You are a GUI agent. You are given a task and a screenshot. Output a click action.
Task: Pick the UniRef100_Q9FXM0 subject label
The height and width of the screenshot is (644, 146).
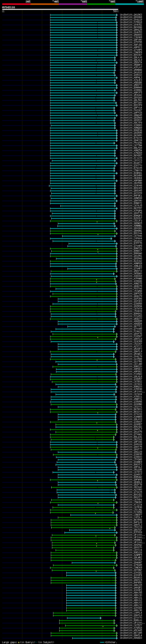coord(131,40)
